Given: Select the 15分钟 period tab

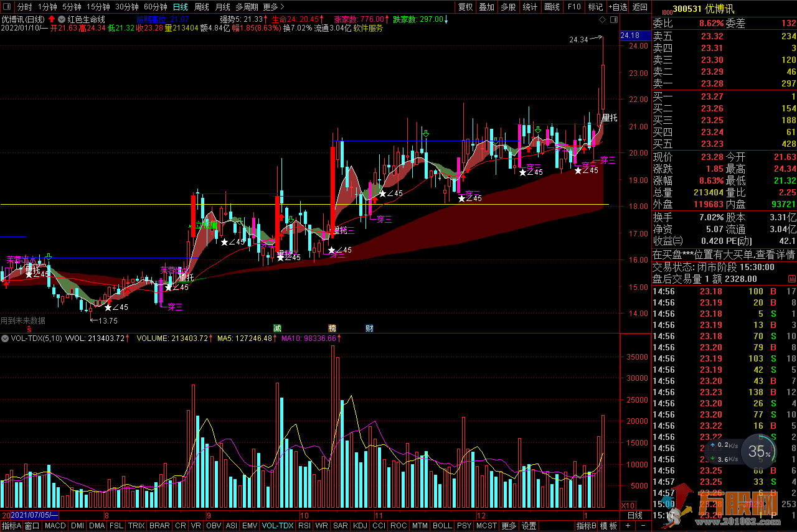Looking at the screenshot, I should point(98,7).
